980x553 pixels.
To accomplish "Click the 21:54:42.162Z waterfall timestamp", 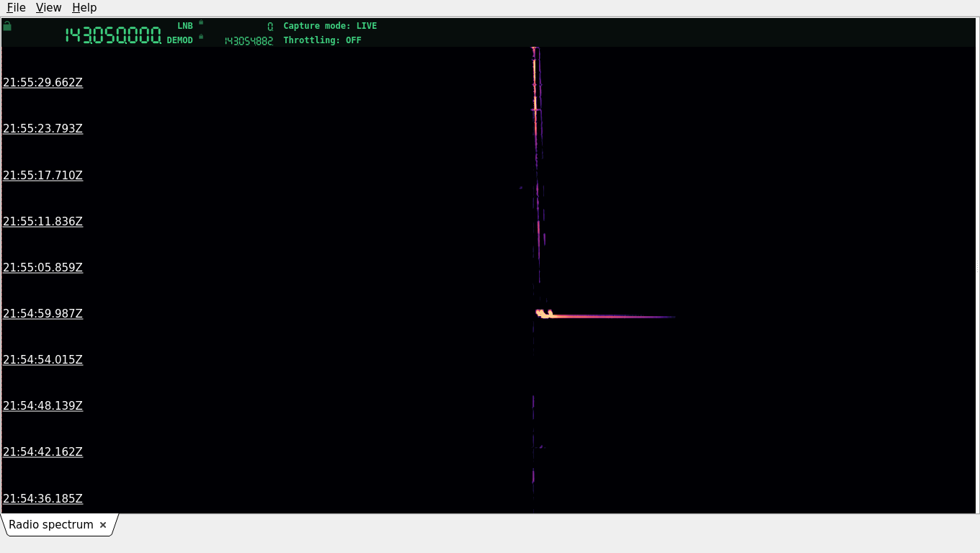I will tap(43, 452).
